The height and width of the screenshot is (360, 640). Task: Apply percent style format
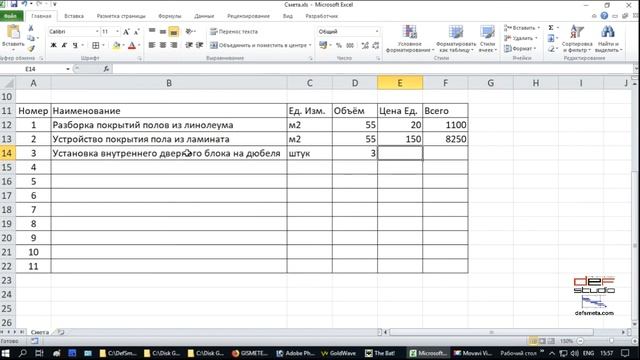(339, 45)
